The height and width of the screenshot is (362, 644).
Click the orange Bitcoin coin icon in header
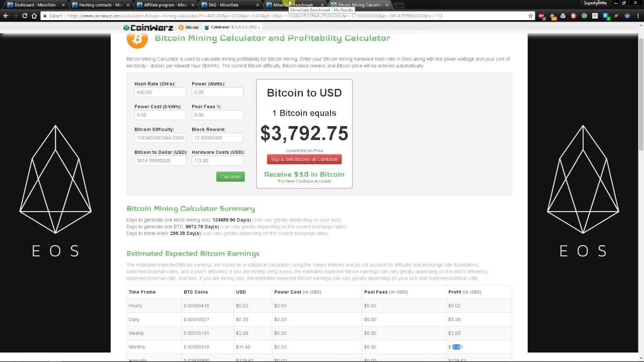[x=181, y=27]
